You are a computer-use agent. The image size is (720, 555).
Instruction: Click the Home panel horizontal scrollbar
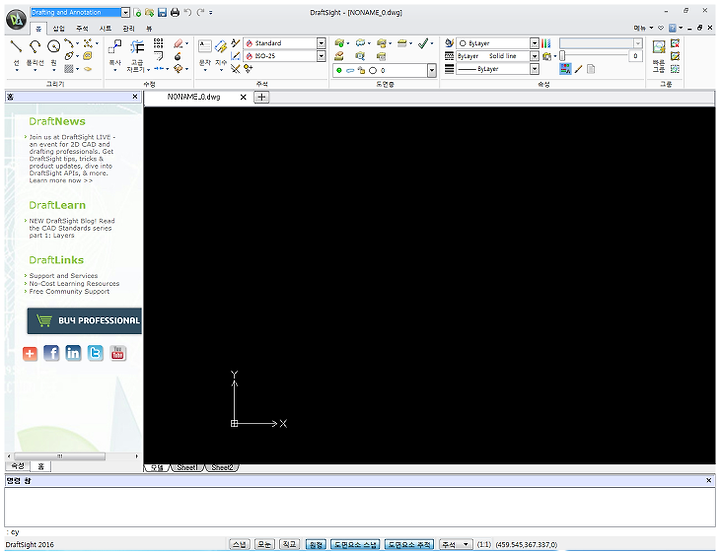pos(60,456)
